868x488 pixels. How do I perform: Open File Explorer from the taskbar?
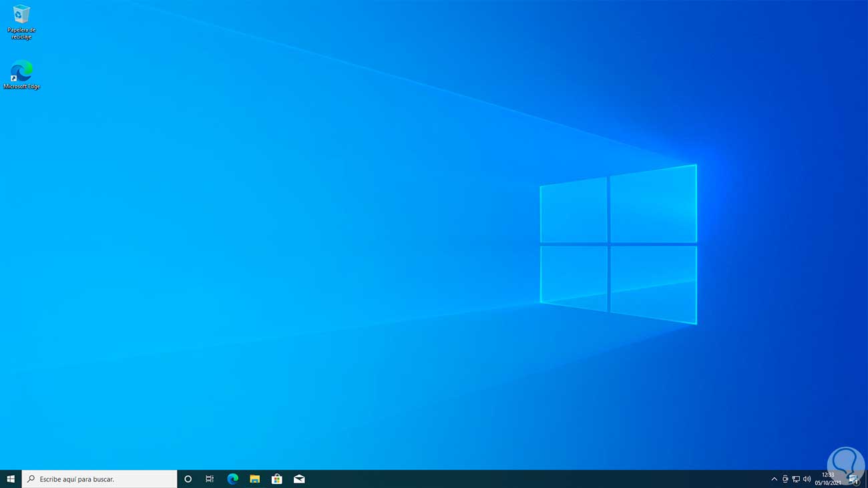pyautogui.click(x=254, y=479)
